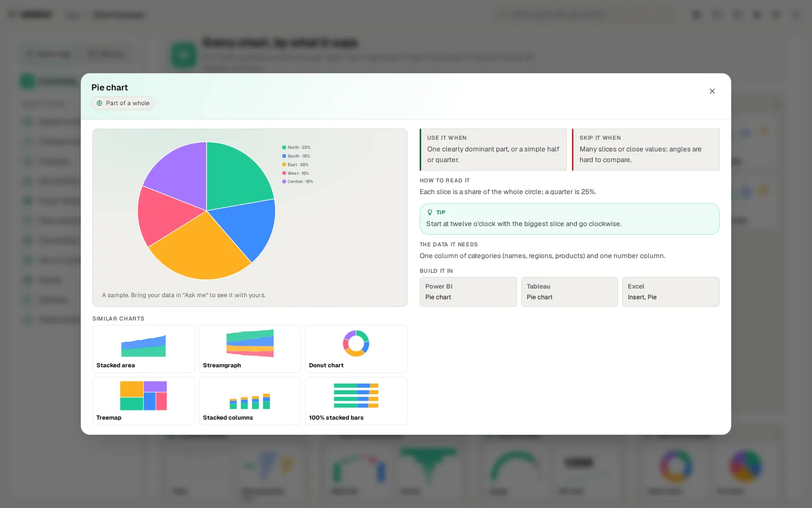Click the 'THE DATA IT NEEDS' heading

[x=449, y=244]
